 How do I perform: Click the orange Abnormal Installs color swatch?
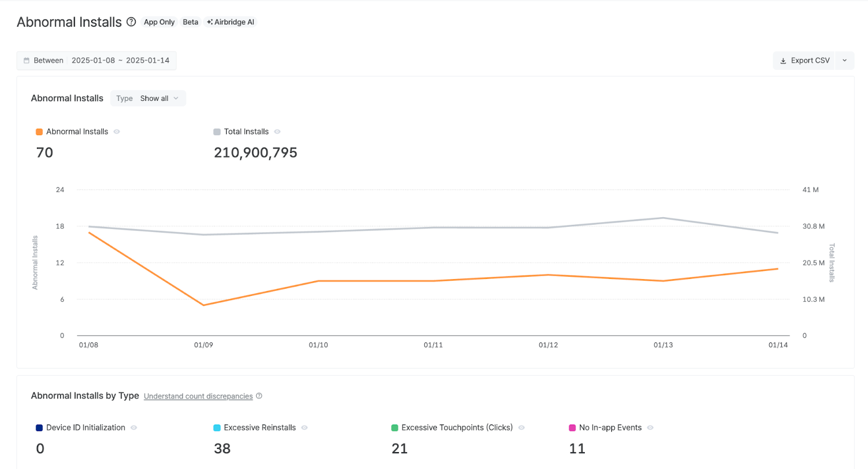39,132
